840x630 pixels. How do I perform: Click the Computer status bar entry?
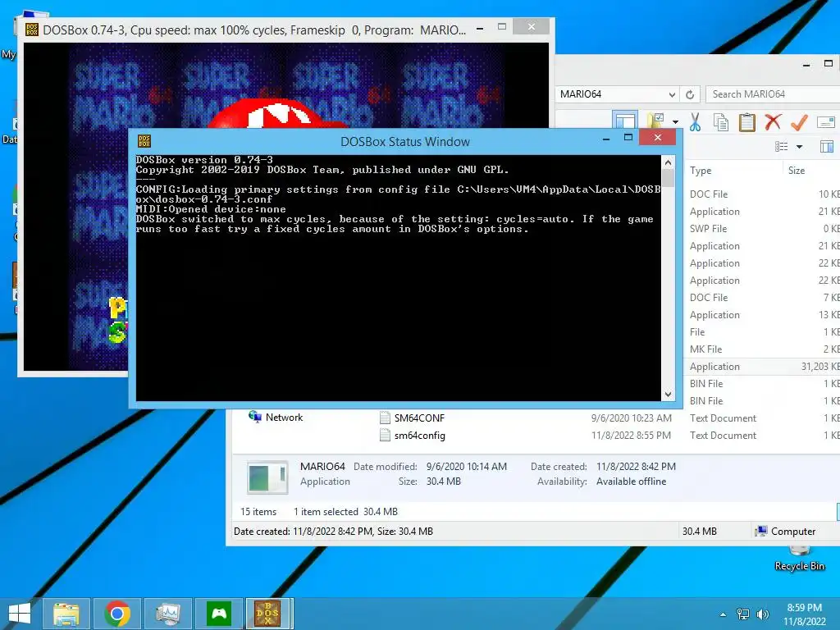(x=785, y=532)
